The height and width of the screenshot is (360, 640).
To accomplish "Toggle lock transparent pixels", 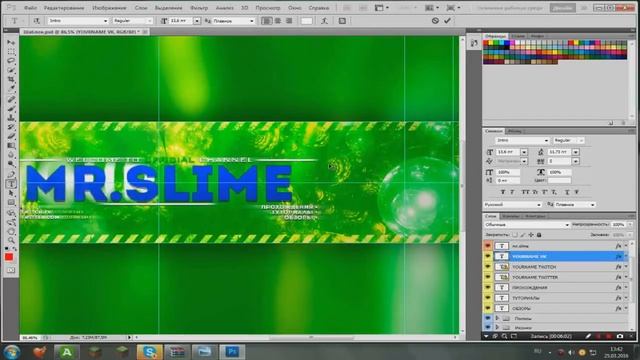I will (515, 235).
